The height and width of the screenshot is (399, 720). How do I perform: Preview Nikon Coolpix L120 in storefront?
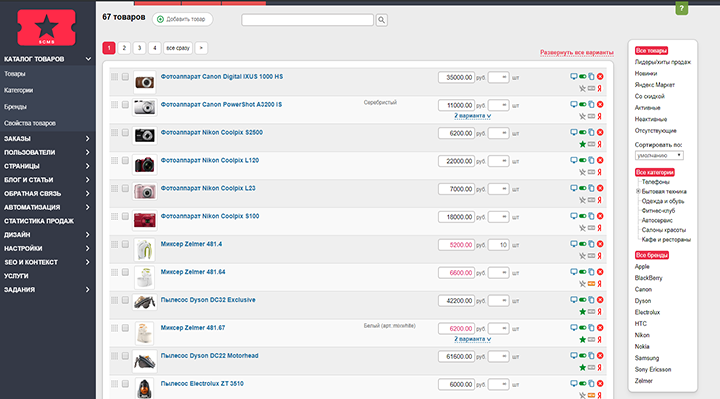(x=574, y=160)
